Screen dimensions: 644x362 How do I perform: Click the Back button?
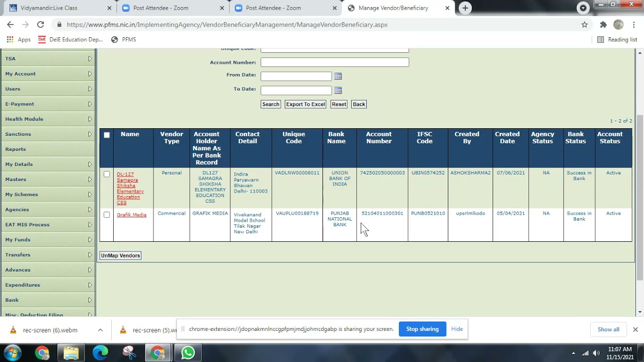(359, 104)
